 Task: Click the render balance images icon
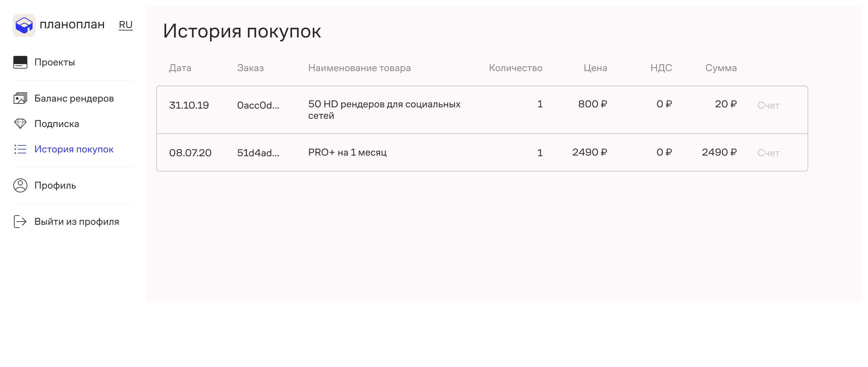tap(20, 98)
